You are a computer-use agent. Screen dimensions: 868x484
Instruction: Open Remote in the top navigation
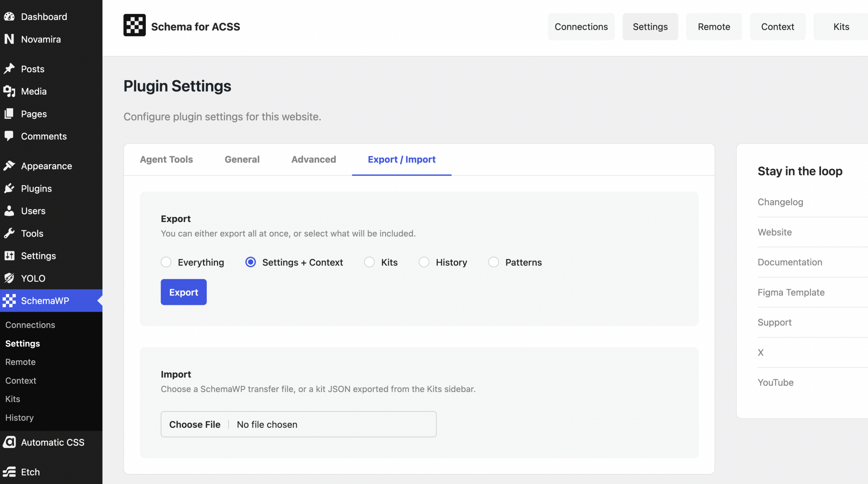coord(714,27)
